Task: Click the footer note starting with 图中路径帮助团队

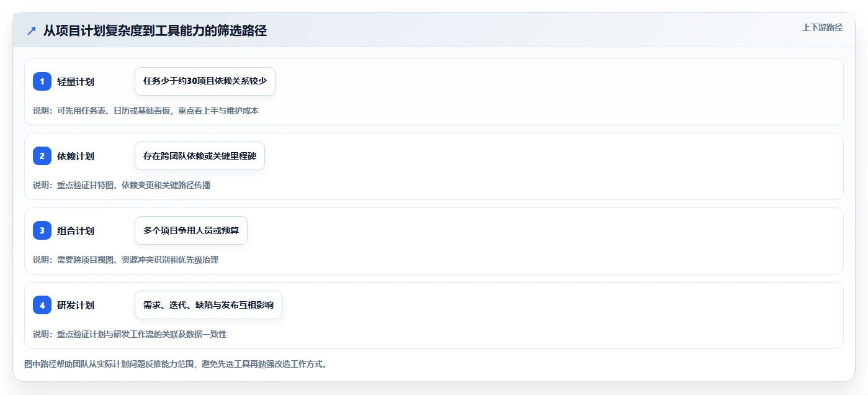Action: point(176,364)
